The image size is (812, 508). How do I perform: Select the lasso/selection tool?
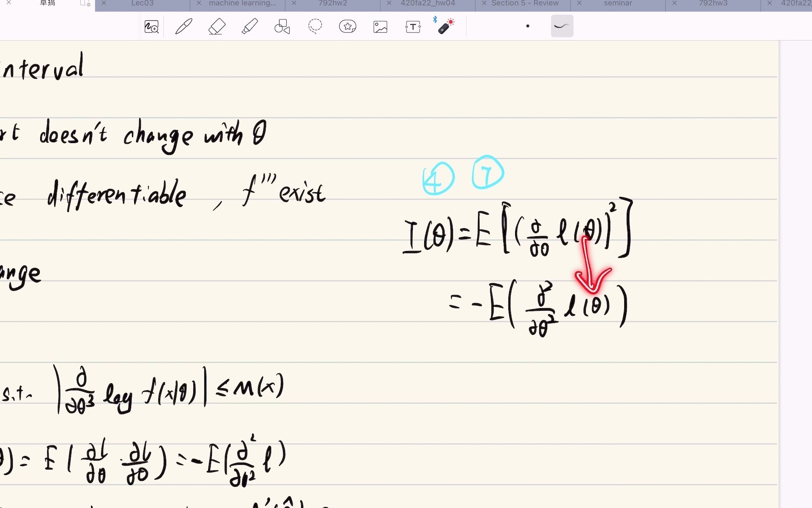(315, 26)
